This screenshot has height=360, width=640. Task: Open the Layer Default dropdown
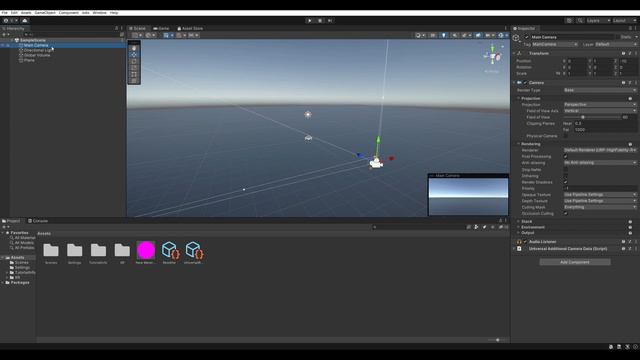click(x=616, y=44)
